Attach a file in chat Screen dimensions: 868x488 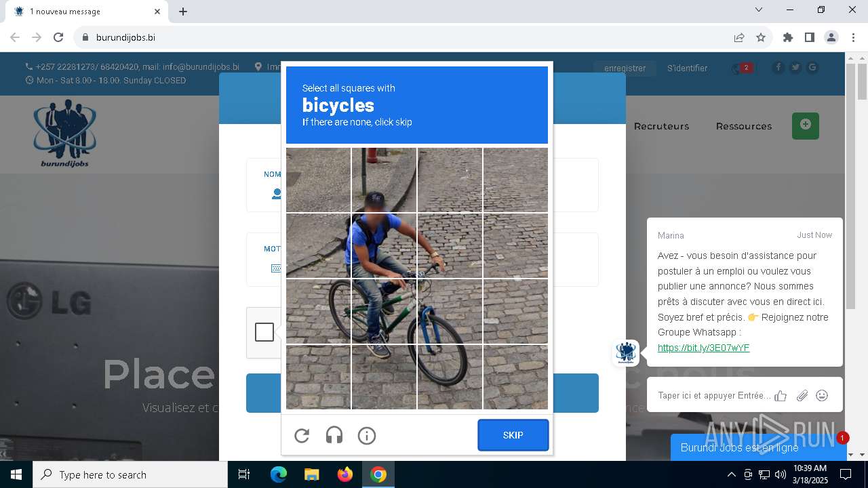coord(802,396)
